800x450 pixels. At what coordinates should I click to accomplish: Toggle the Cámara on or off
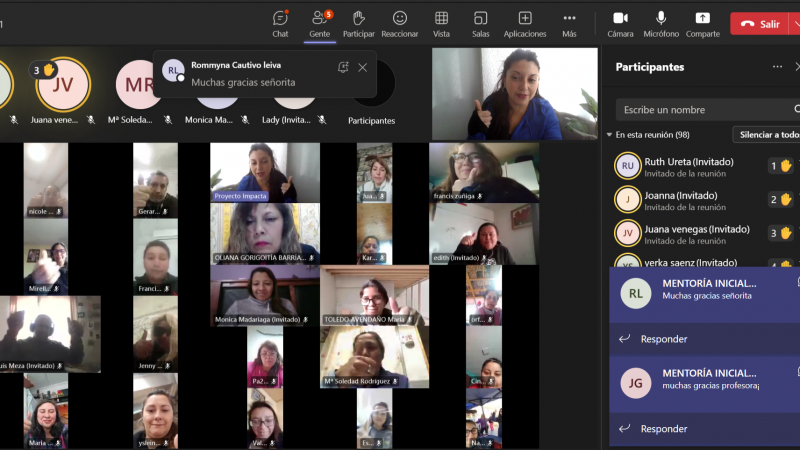click(620, 23)
